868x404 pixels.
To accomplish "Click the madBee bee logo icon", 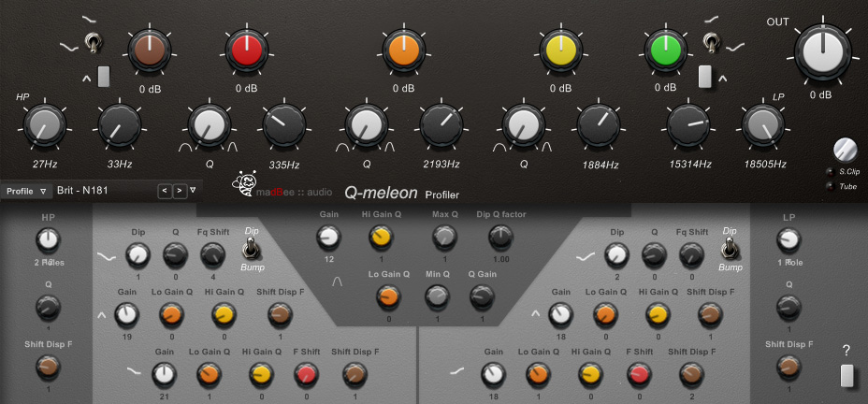I will click(243, 184).
